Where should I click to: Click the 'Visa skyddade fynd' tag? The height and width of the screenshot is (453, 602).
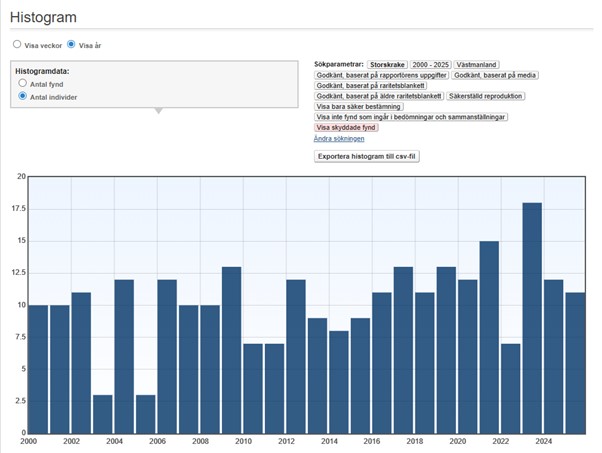click(347, 128)
